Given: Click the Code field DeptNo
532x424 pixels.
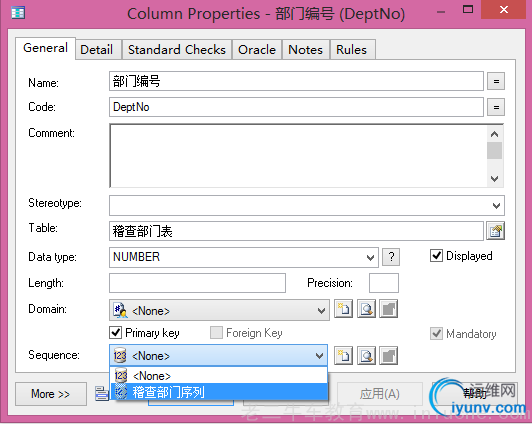Looking at the screenshot, I should pos(296,107).
